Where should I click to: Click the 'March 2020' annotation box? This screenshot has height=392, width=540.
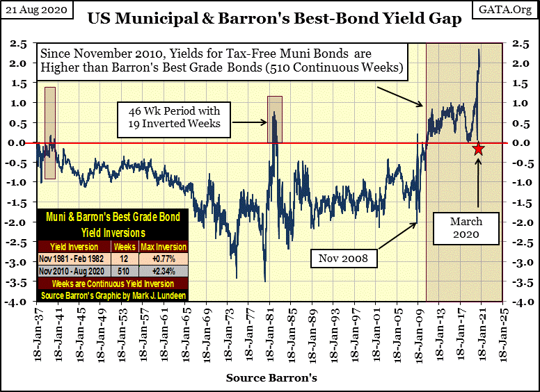pos(466,229)
